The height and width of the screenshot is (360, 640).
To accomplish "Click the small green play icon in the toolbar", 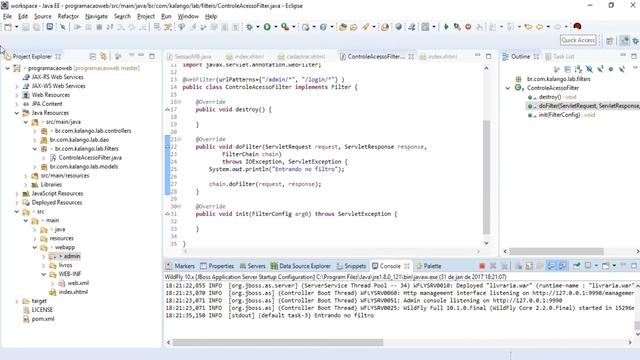I will pos(446,27).
